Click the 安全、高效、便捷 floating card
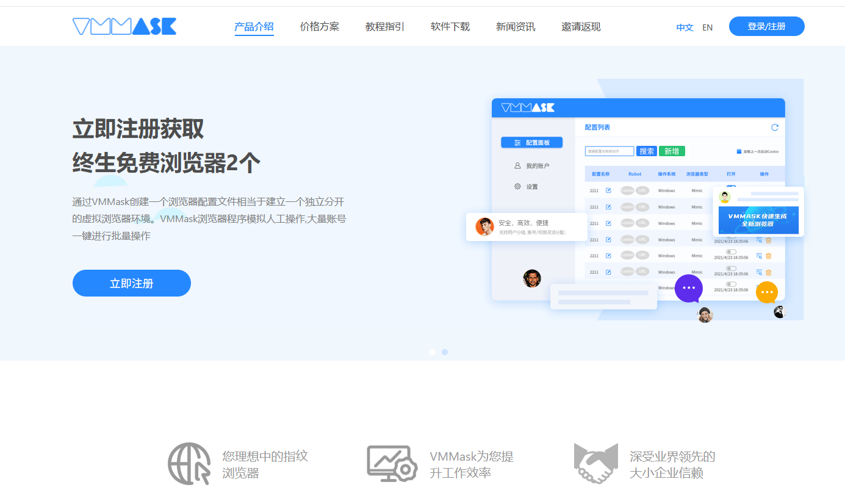 tap(527, 227)
